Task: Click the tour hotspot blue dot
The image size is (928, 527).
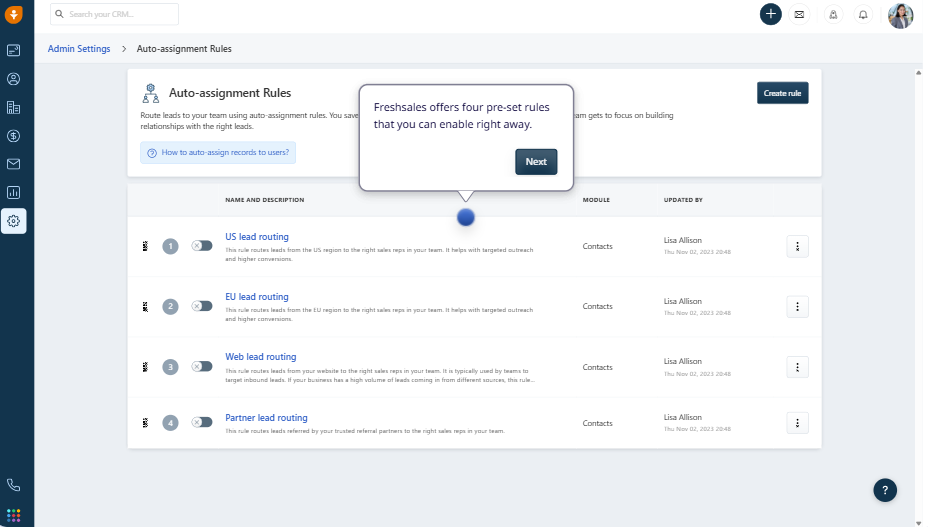Action: [466, 217]
